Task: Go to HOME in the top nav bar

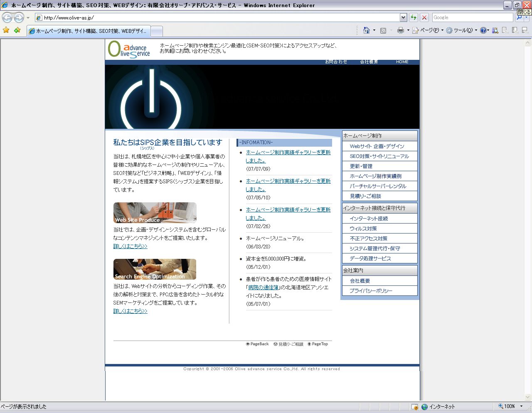Action: [x=402, y=62]
